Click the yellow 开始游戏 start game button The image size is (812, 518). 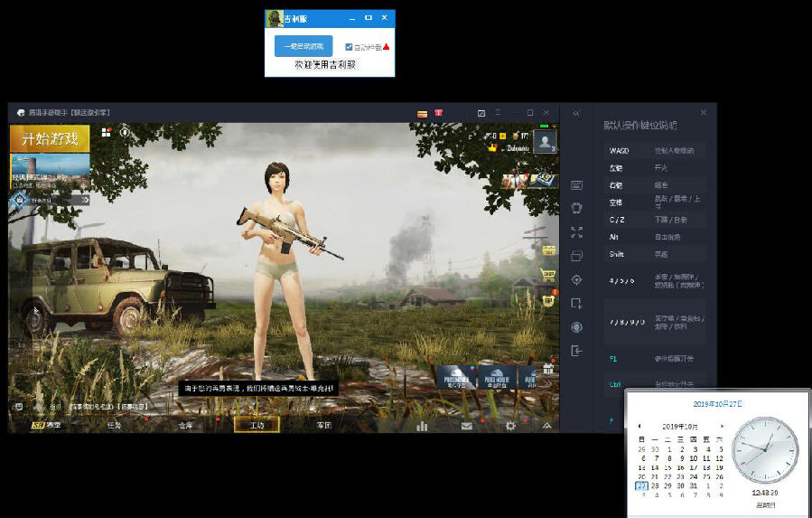coord(50,138)
